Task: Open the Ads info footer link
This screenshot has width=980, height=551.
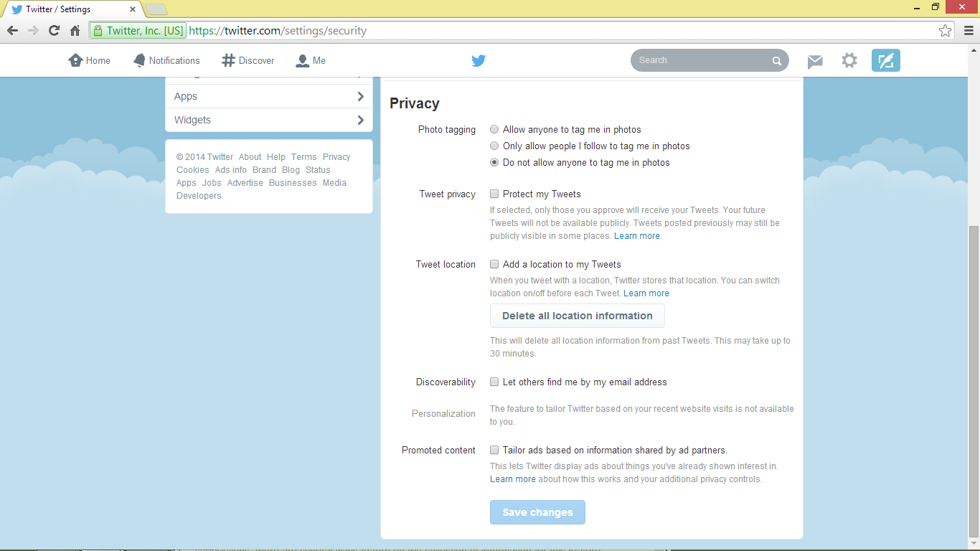Action: click(231, 170)
